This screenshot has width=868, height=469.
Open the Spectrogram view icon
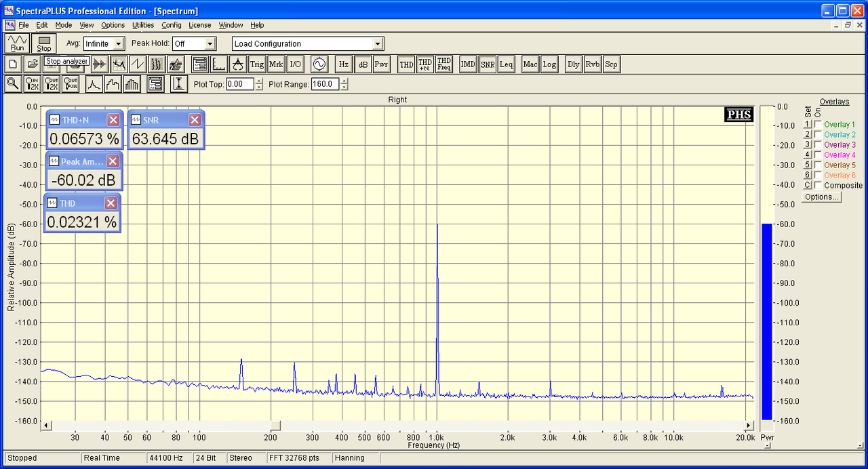157,64
